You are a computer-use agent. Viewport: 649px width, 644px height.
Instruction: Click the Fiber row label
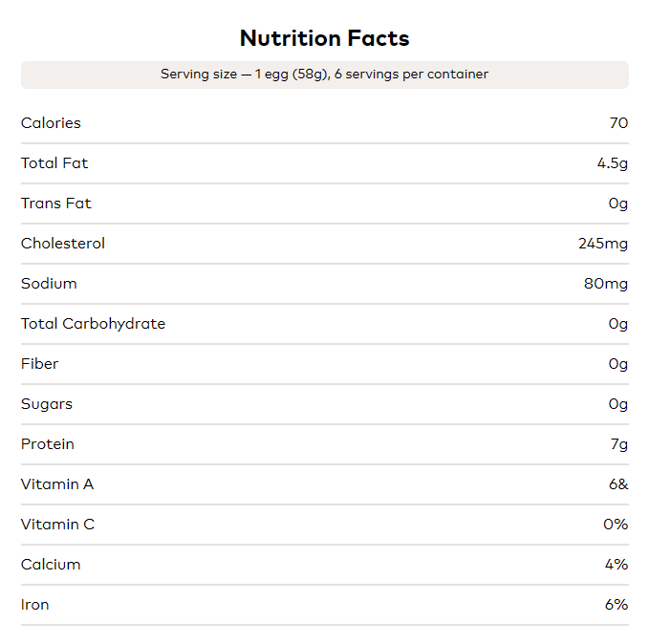coord(39,364)
